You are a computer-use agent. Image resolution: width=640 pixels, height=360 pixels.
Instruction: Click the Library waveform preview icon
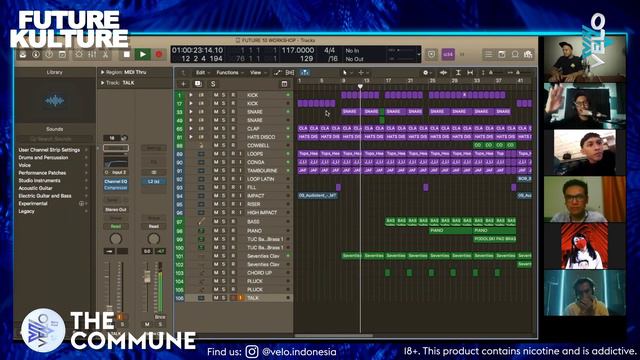(x=55, y=100)
